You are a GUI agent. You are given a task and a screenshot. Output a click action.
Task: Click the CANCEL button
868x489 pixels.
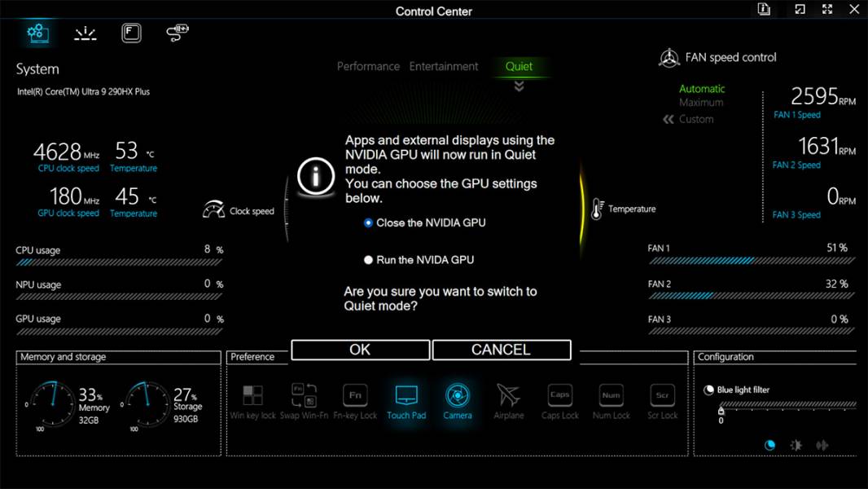click(x=502, y=350)
